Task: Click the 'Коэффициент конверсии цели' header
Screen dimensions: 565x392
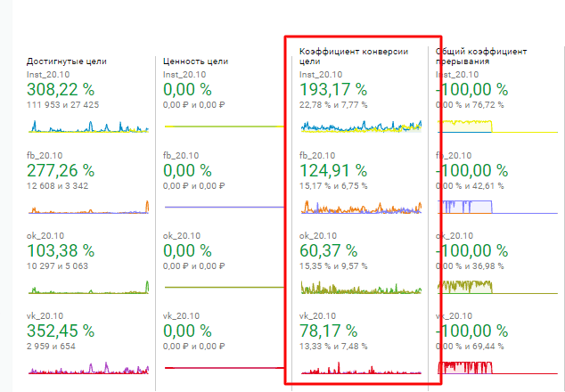Action: point(354,56)
